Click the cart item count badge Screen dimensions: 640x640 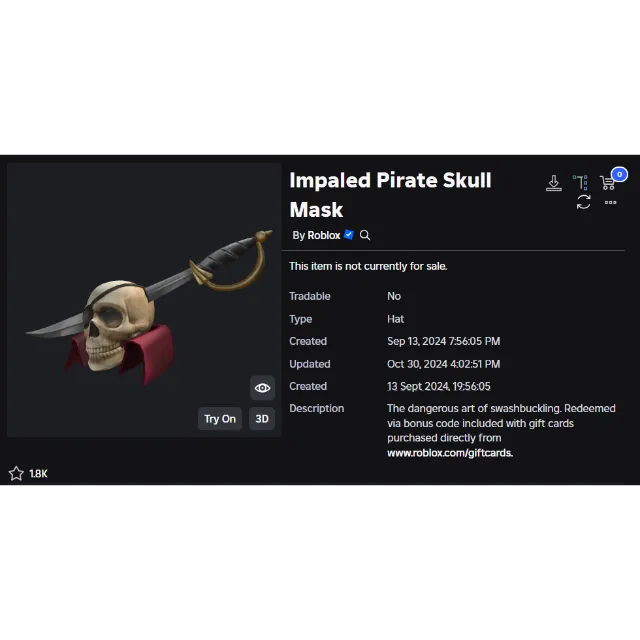tap(619, 174)
